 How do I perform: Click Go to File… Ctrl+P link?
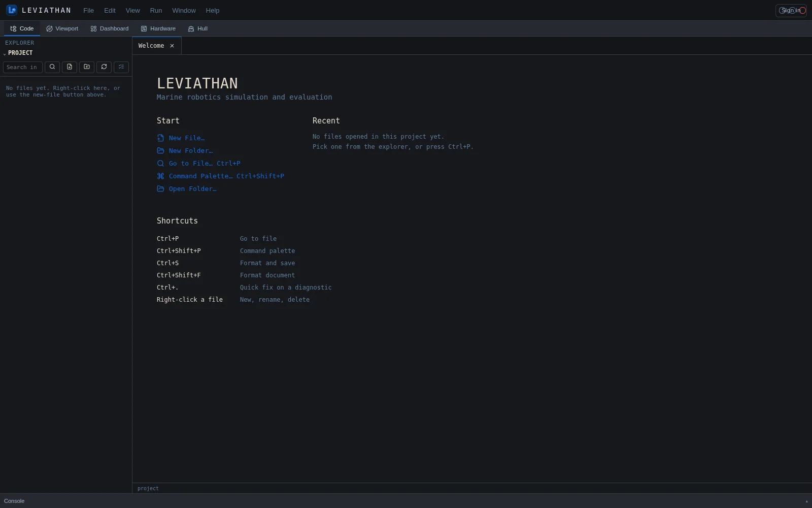pyautogui.click(x=199, y=163)
